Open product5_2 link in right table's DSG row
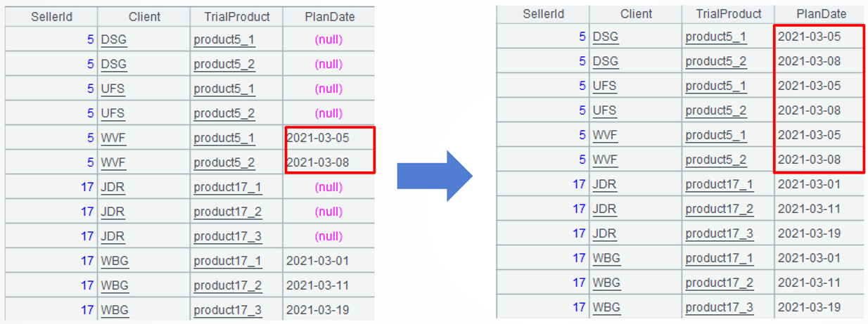 [x=716, y=61]
